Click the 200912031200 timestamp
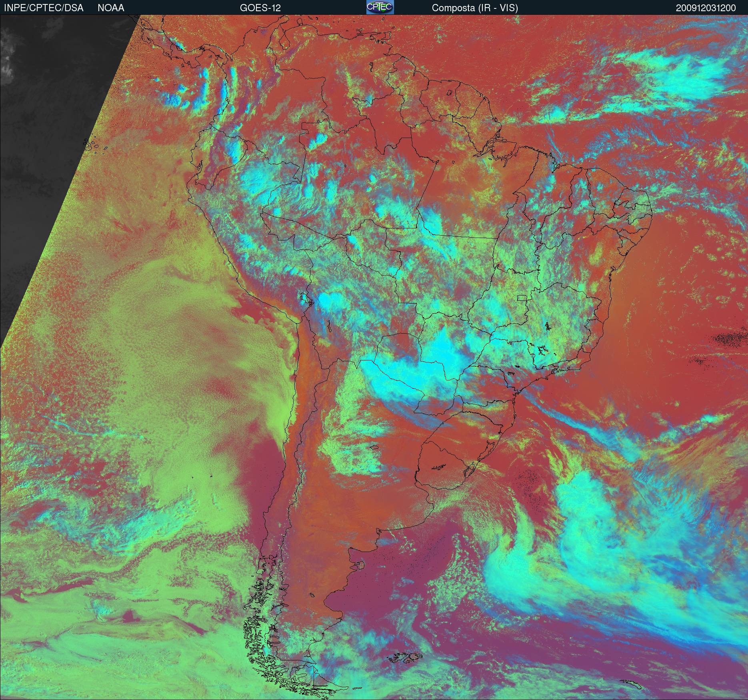This screenshot has width=748, height=700. click(x=706, y=8)
